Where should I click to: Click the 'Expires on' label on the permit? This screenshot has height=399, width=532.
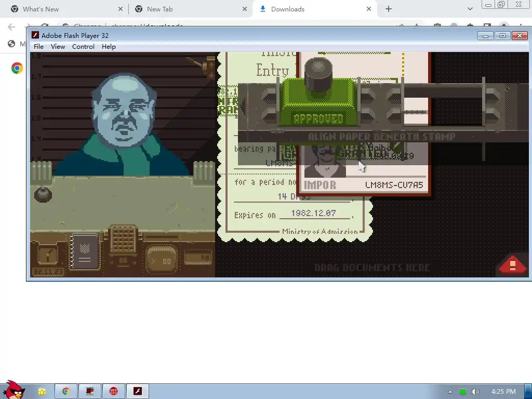coord(255,215)
